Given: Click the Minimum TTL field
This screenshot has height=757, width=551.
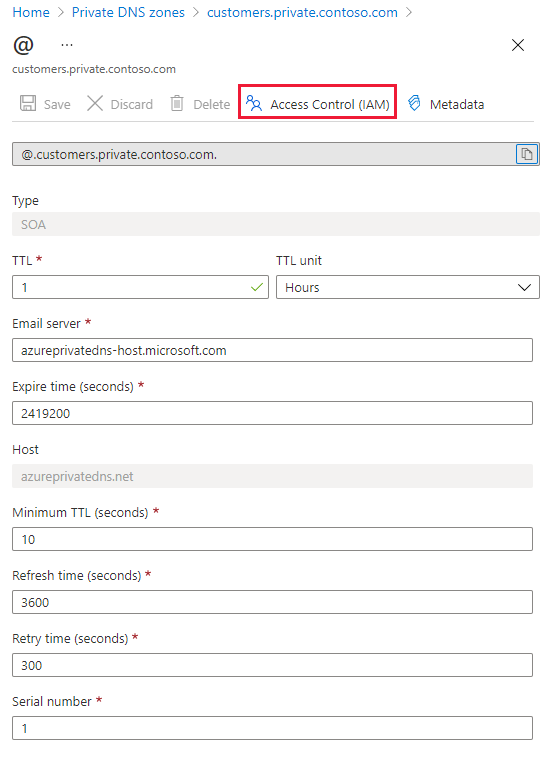Looking at the screenshot, I should pos(272,539).
